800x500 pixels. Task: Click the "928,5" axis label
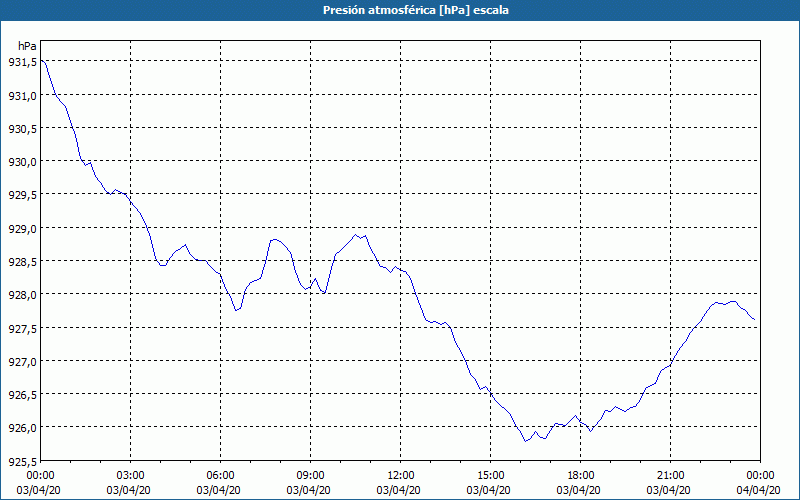(22, 262)
